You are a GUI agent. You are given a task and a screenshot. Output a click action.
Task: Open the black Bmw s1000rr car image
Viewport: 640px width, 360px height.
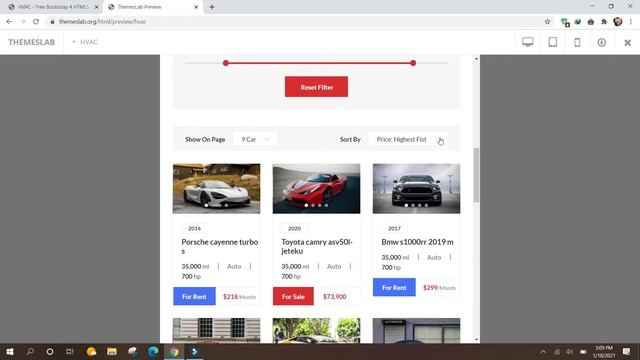point(416,189)
